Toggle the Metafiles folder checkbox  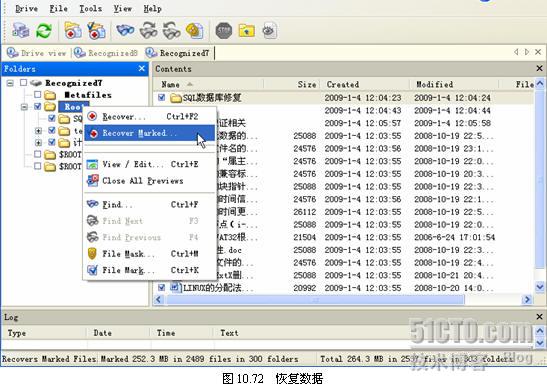point(38,95)
